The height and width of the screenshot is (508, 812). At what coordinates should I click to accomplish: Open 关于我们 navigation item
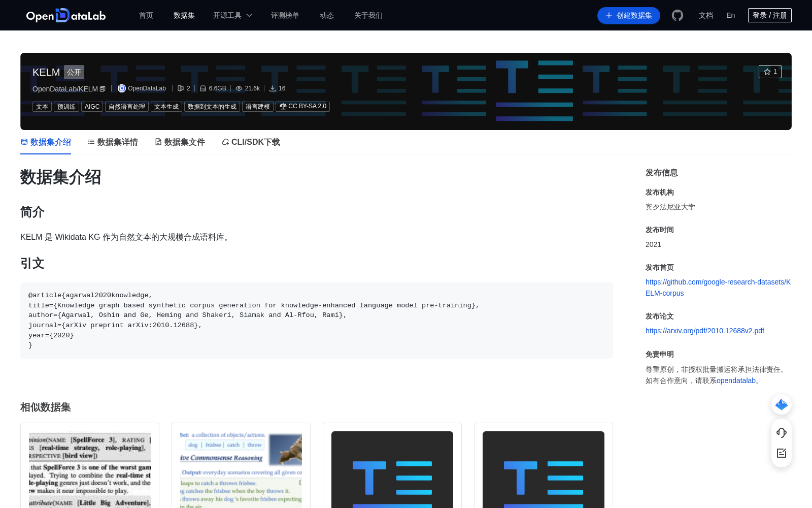(x=368, y=15)
